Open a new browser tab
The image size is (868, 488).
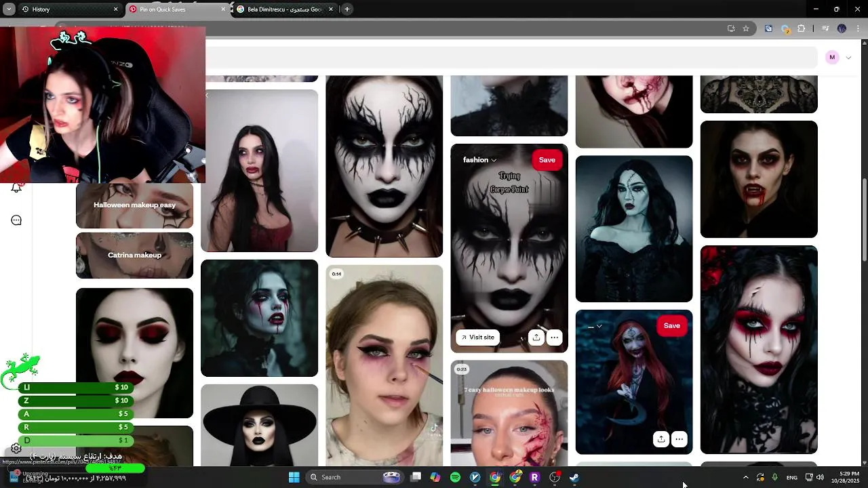click(347, 9)
